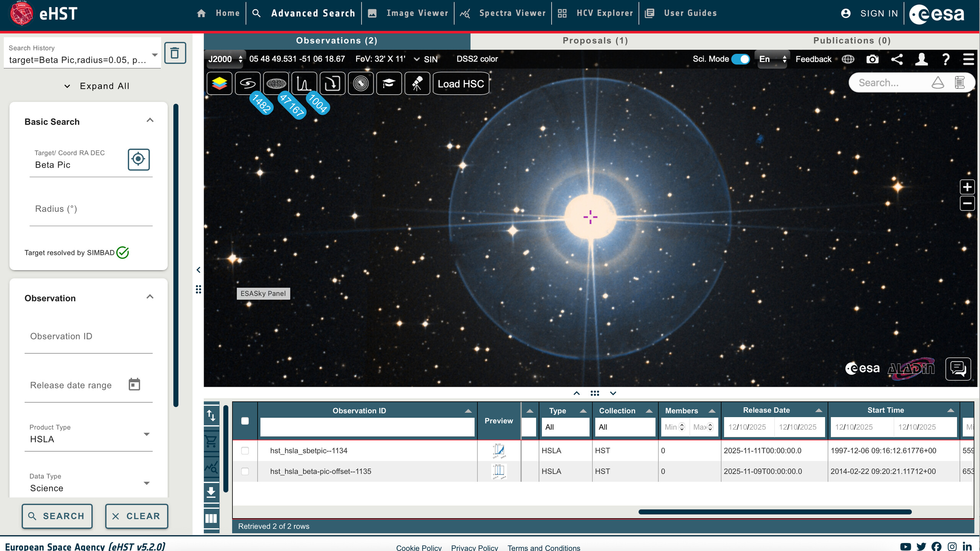
Task: Delete search history with trash icon
Action: pos(175,53)
